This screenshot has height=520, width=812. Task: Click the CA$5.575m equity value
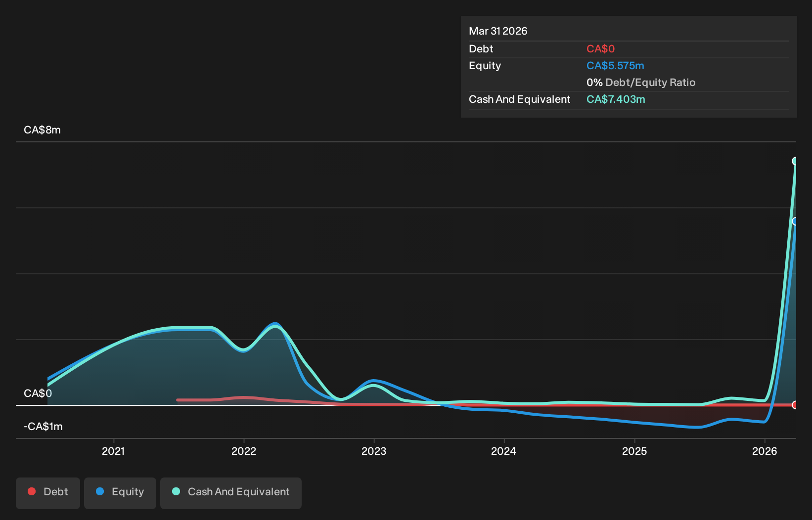[615, 66]
